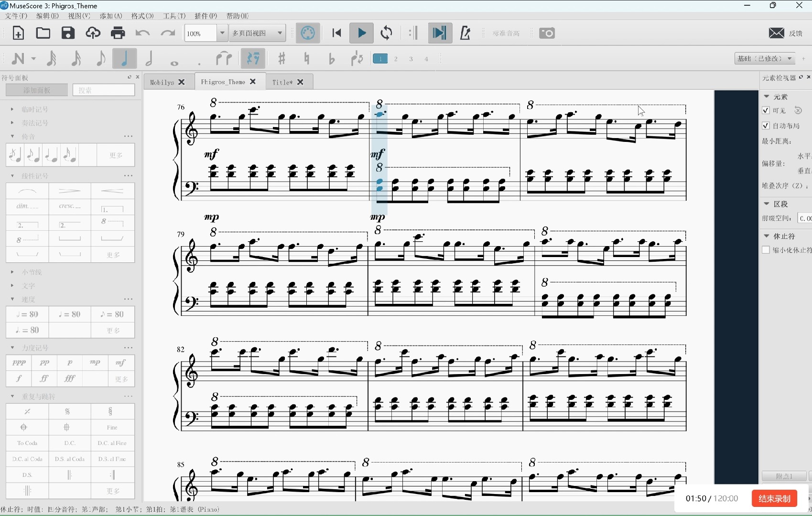Switch to Title* score tab

[282, 82]
